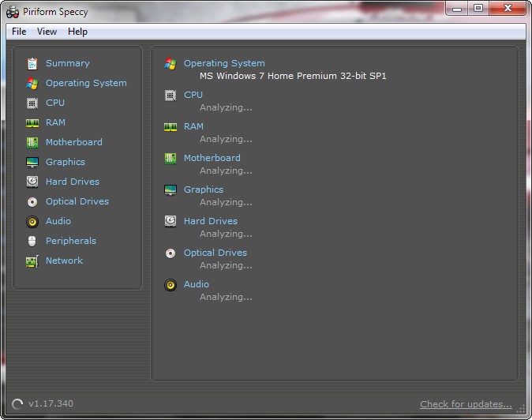
Task: Close the Speccy window
Action: [508, 8]
